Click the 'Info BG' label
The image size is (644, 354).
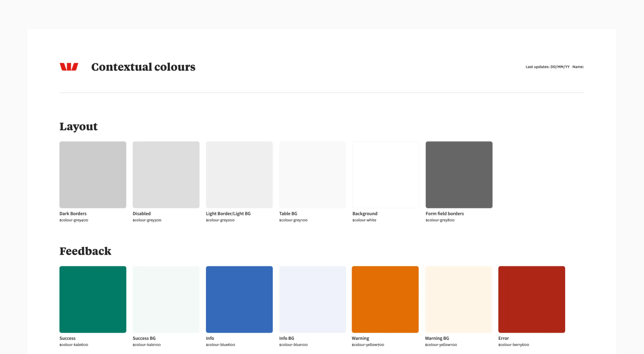click(x=287, y=338)
